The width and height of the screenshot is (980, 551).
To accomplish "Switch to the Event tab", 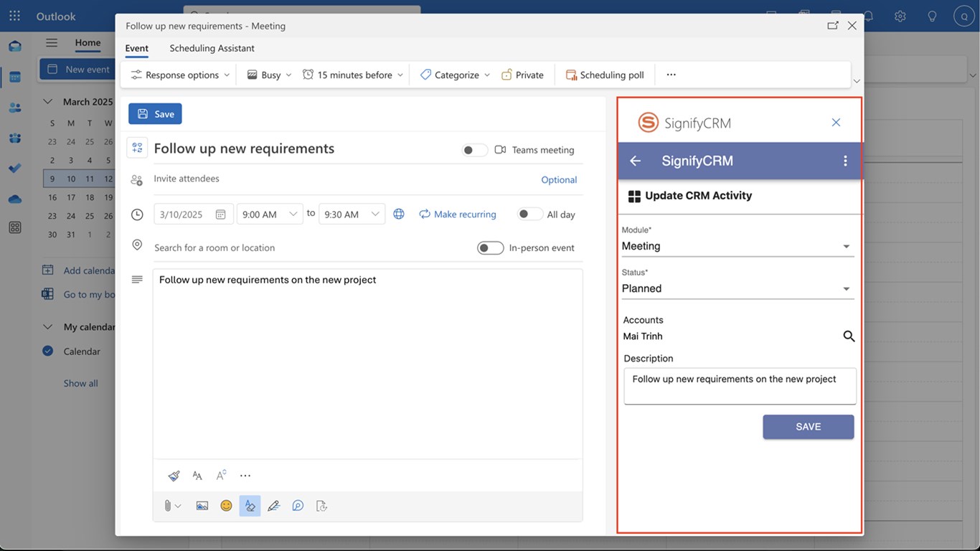I will (137, 48).
